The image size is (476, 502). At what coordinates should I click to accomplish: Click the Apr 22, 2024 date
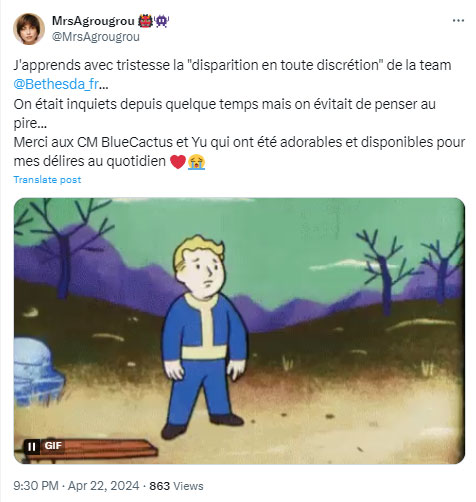click(104, 486)
